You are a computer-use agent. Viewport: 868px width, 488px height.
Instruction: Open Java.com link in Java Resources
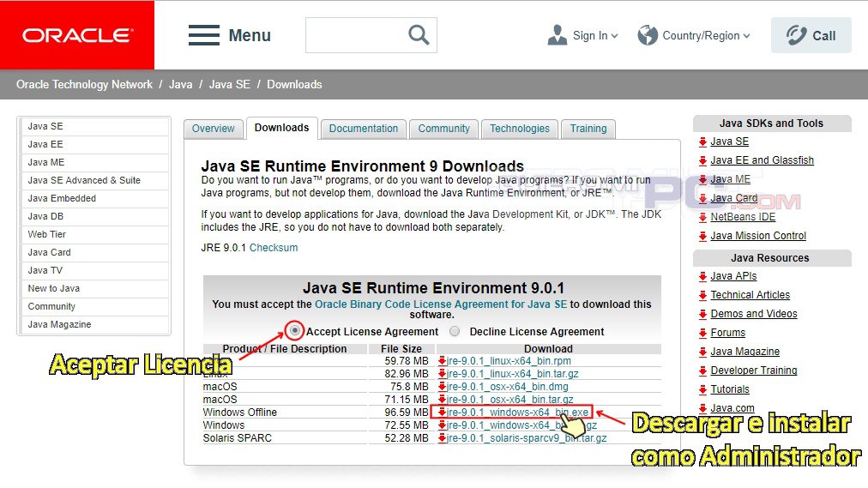[732, 407]
